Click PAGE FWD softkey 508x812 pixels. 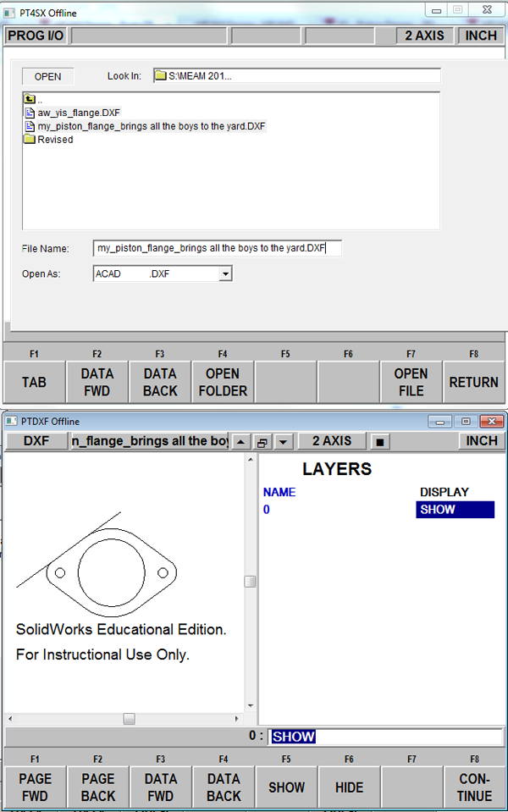point(36,787)
